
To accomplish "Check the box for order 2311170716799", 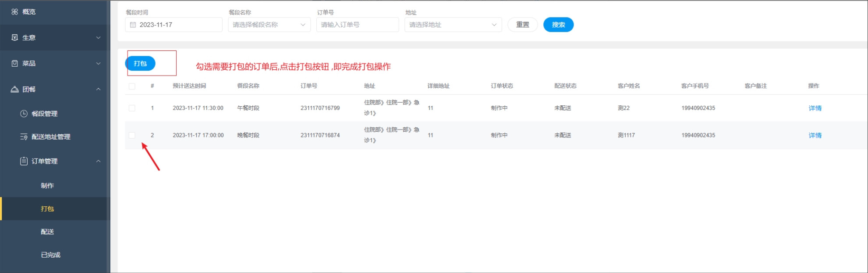I will [132, 108].
